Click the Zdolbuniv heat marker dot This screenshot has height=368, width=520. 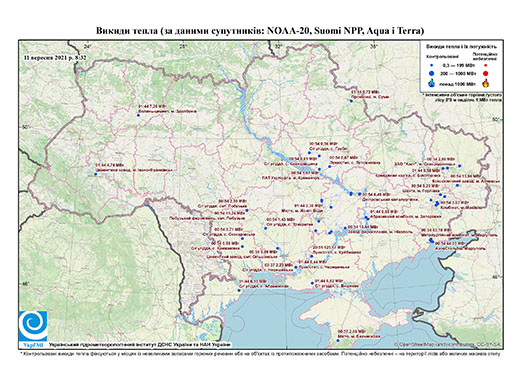coord(138,115)
